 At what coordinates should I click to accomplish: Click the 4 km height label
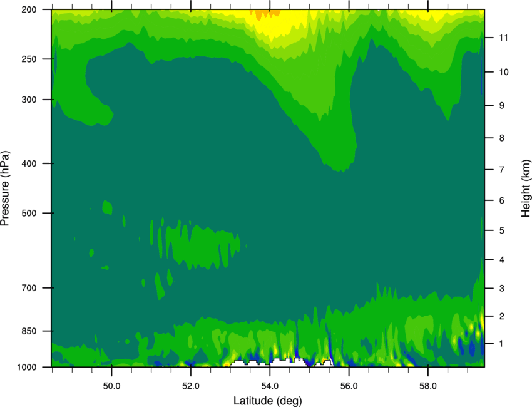[502, 260]
